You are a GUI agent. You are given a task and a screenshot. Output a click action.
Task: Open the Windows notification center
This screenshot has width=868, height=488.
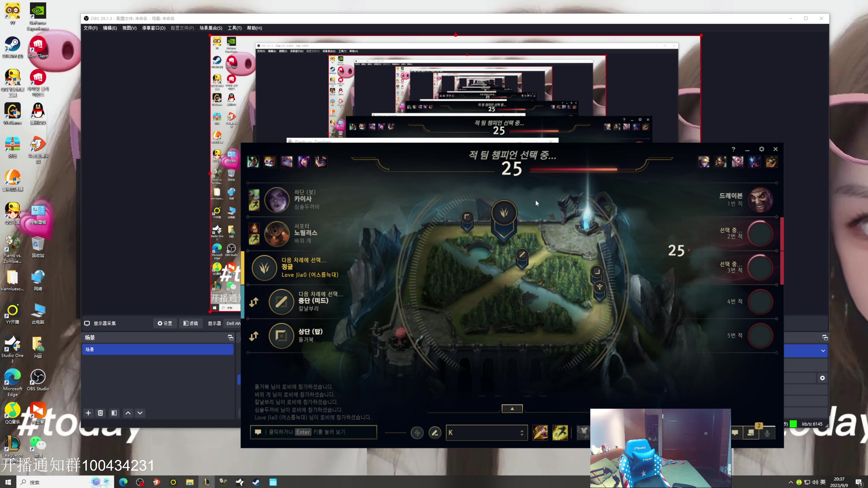tap(859, 482)
